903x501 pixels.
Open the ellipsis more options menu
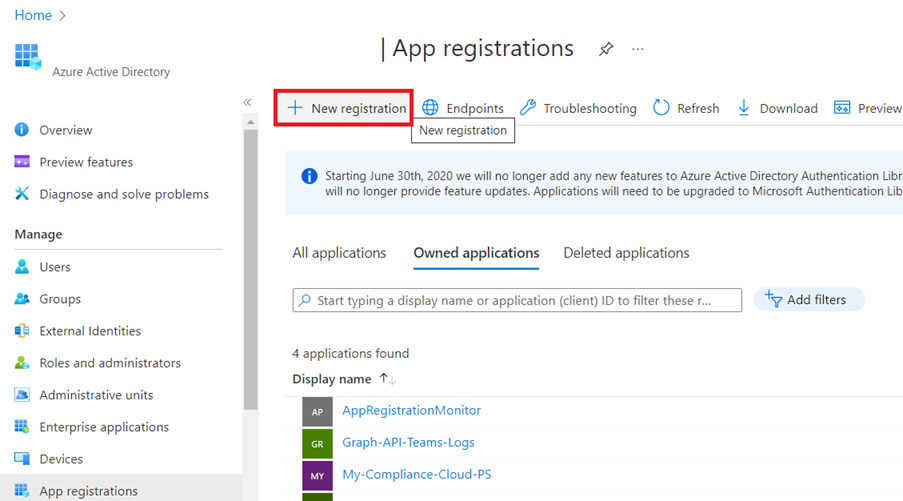point(638,49)
